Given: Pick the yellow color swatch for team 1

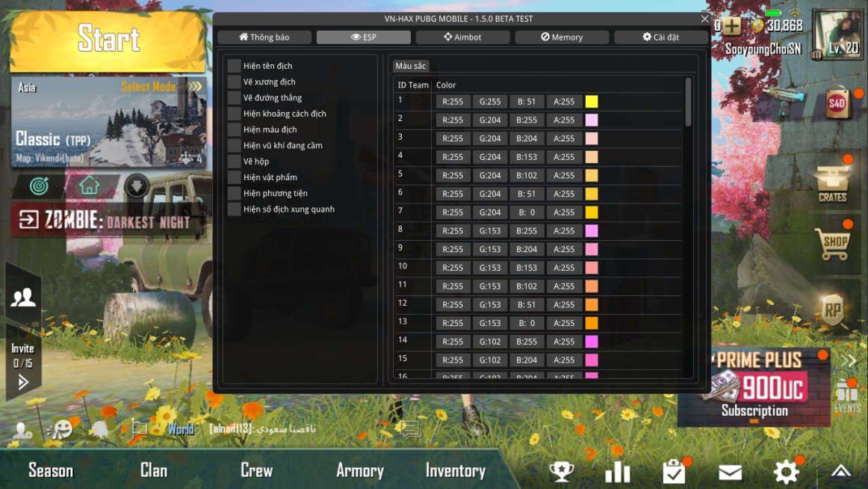Looking at the screenshot, I should click(x=592, y=102).
